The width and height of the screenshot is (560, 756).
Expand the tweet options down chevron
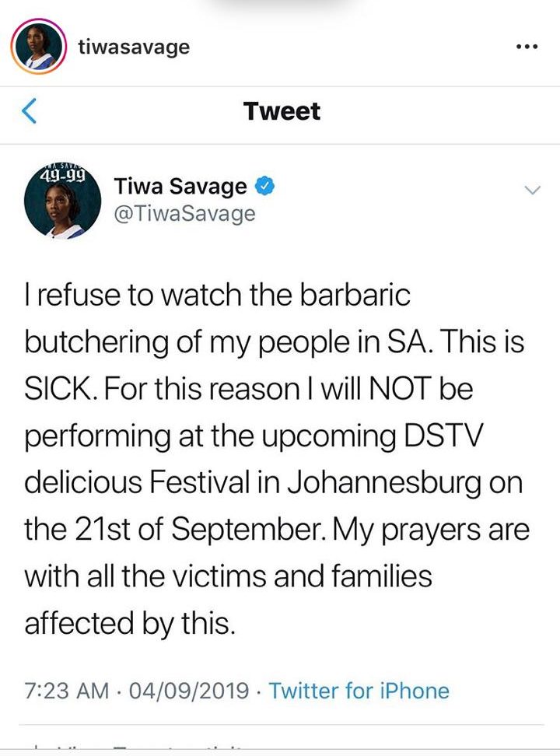pos(533,190)
